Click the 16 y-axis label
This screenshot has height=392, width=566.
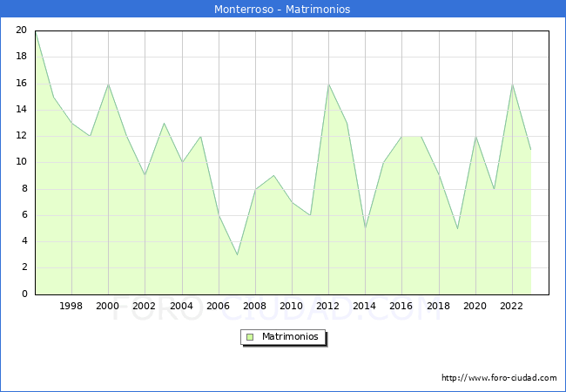(22, 84)
